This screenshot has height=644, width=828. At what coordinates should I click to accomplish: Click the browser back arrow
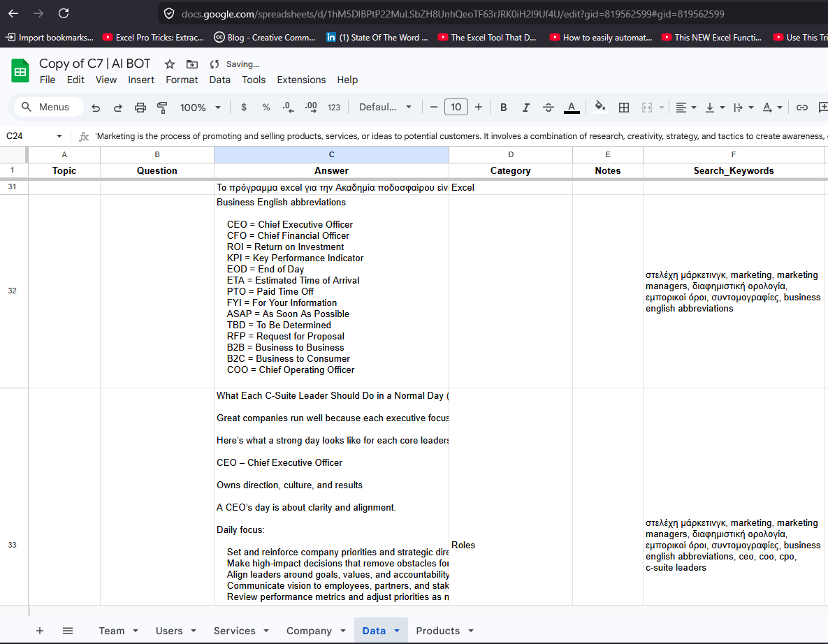click(13, 13)
